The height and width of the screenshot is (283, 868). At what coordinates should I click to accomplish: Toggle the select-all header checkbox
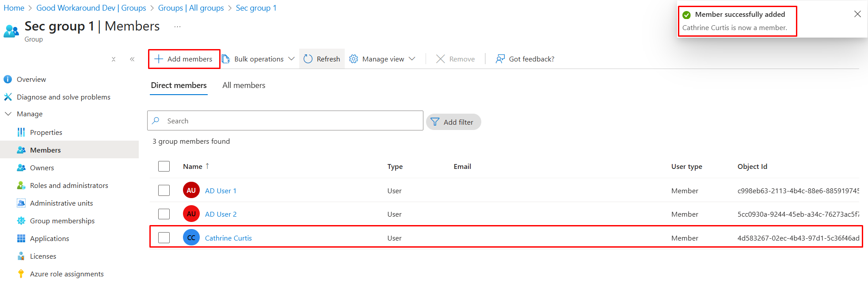(x=164, y=166)
